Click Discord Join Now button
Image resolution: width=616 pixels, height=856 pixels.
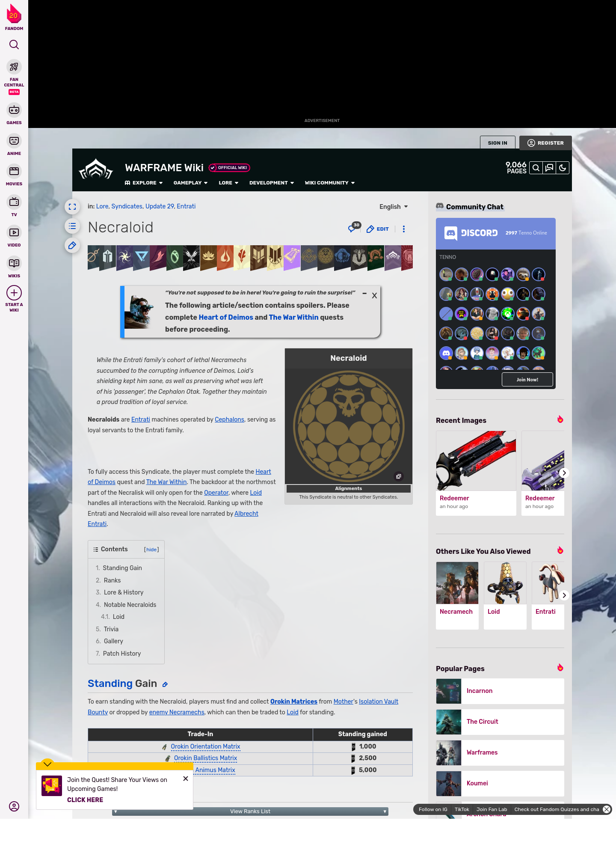(x=527, y=380)
